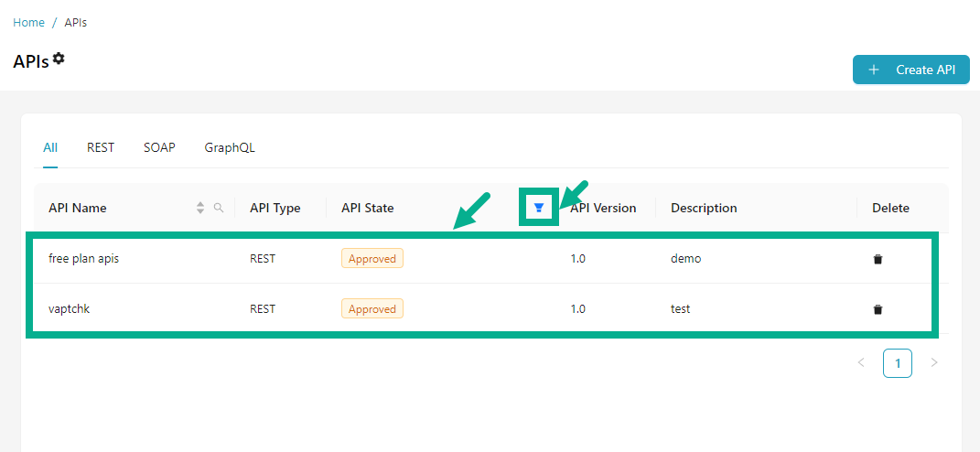Delete the vaptchk API with trash icon

click(x=878, y=309)
